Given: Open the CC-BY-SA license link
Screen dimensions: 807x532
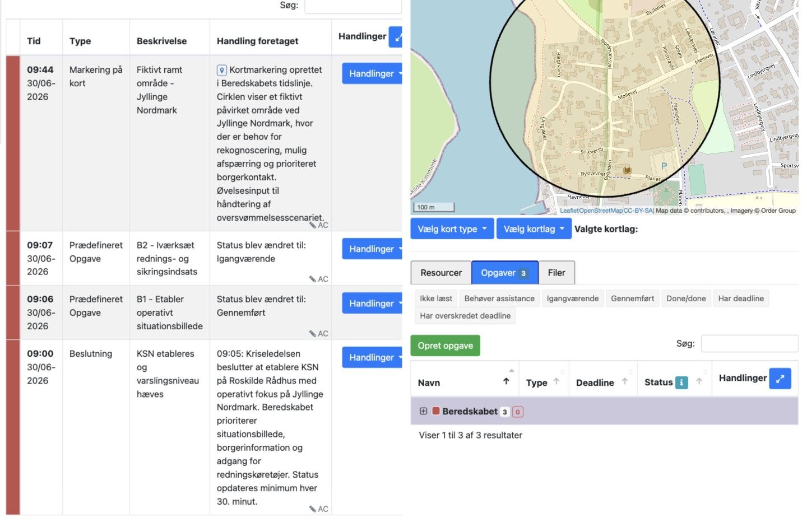Looking at the screenshot, I should pos(638,211).
